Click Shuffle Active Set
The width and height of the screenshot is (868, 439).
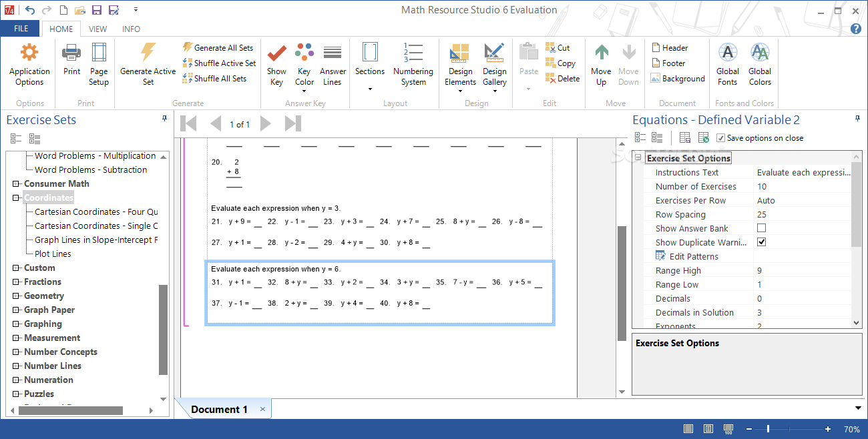click(x=219, y=63)
